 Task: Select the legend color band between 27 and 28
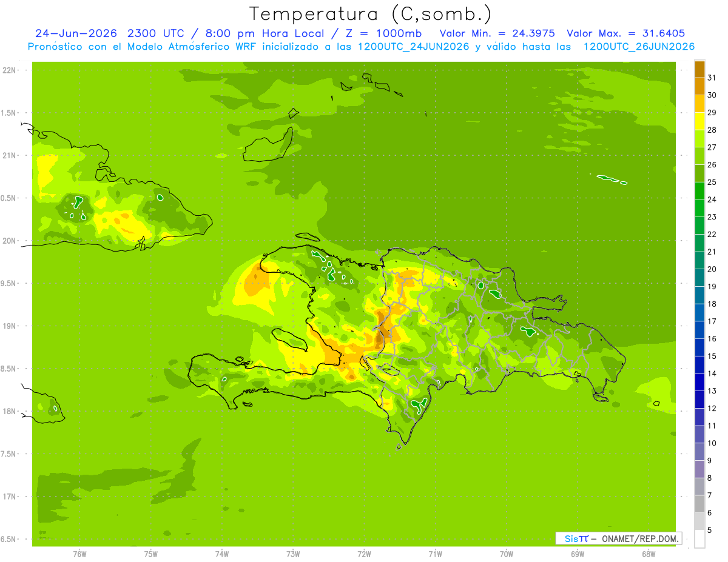pyautogui.click(x=699, y=139)
